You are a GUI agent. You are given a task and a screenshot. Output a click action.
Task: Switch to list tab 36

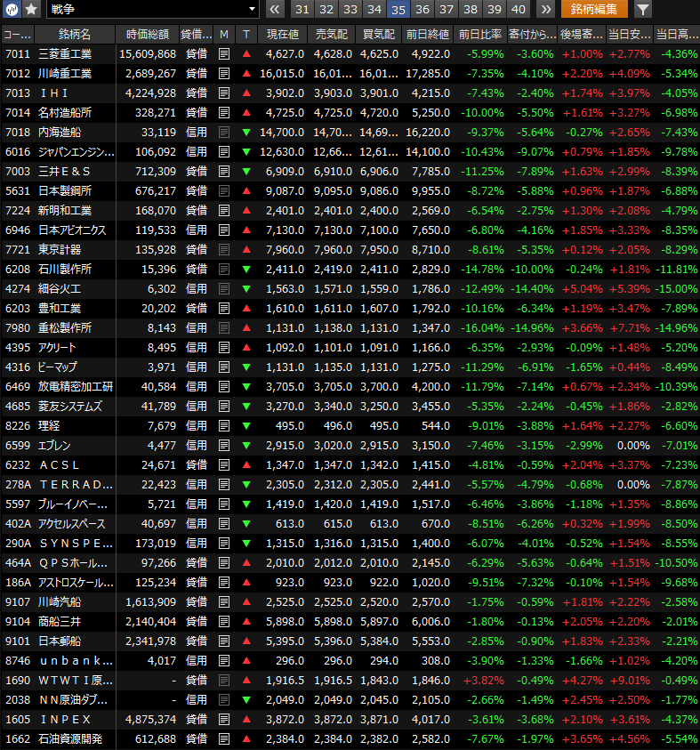(422, 9)
